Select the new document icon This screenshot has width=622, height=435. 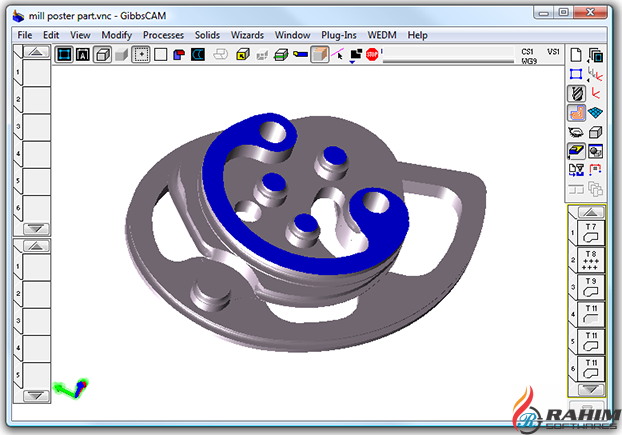tap(576, 55)
